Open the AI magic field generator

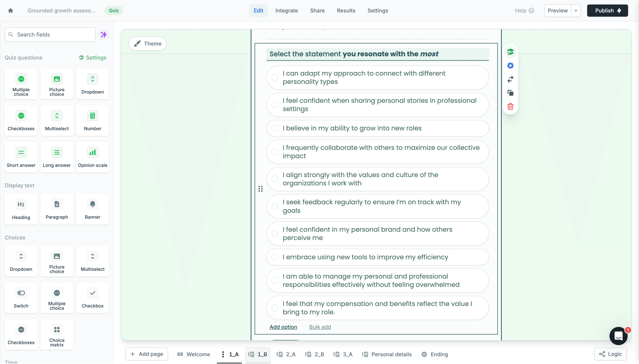pos(103,35)
